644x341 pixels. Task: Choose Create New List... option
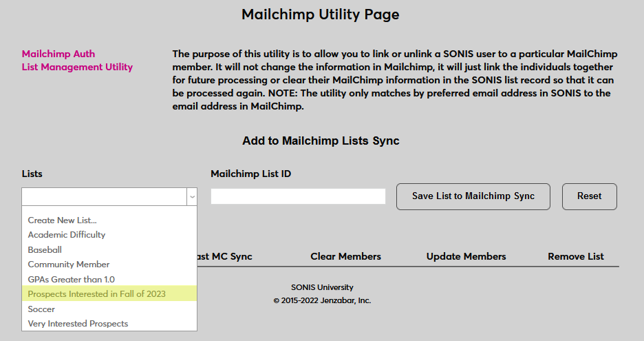click(x=109, y=220)
